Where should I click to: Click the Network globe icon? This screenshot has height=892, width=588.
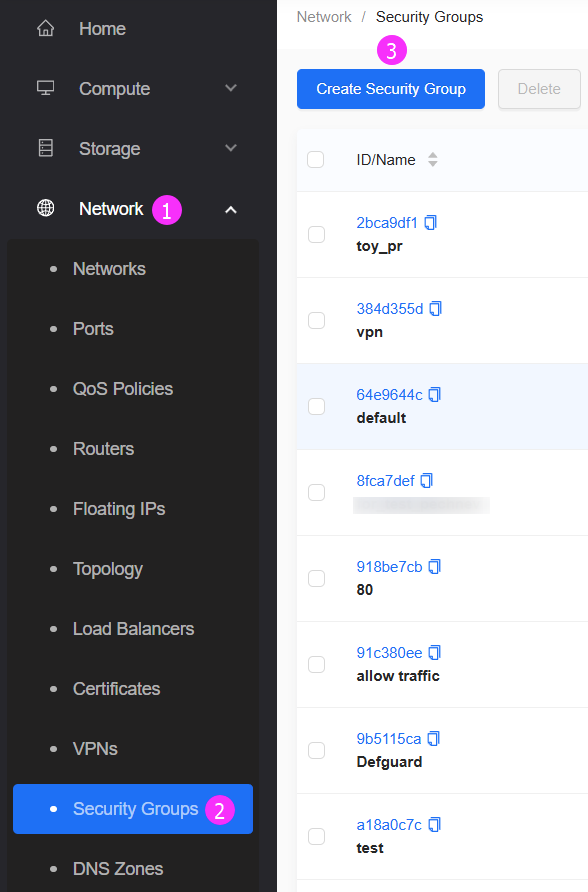point(45,208)
